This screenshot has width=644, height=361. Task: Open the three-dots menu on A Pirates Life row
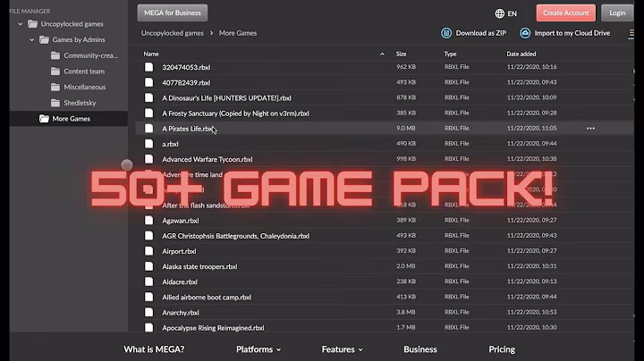click(x=590, y=129)
